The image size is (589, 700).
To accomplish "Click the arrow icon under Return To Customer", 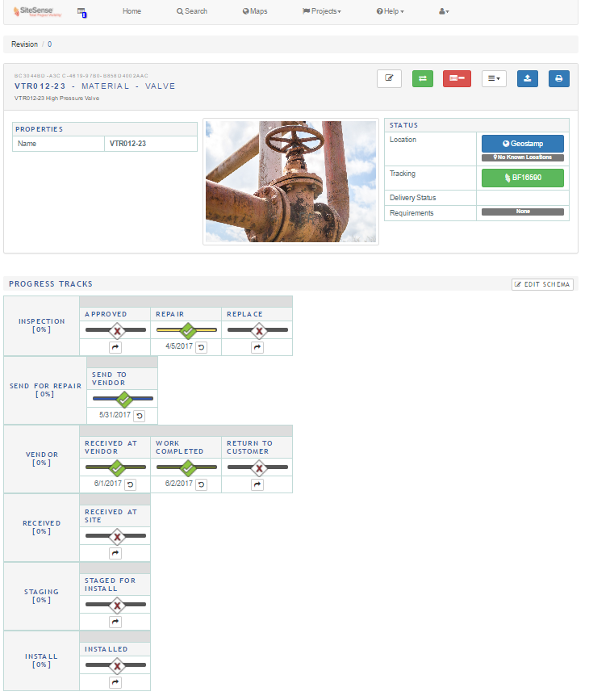I will (x=257, y=484).
